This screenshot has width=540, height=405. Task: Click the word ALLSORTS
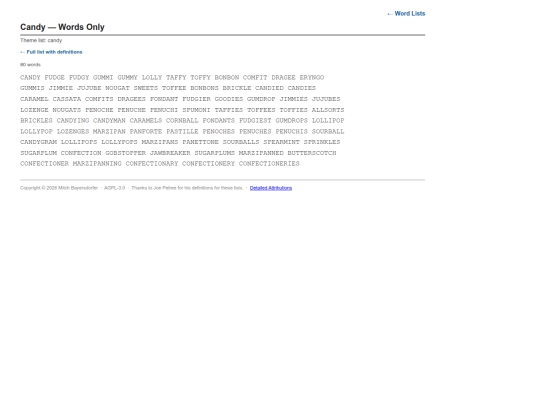tap(328, 110)
